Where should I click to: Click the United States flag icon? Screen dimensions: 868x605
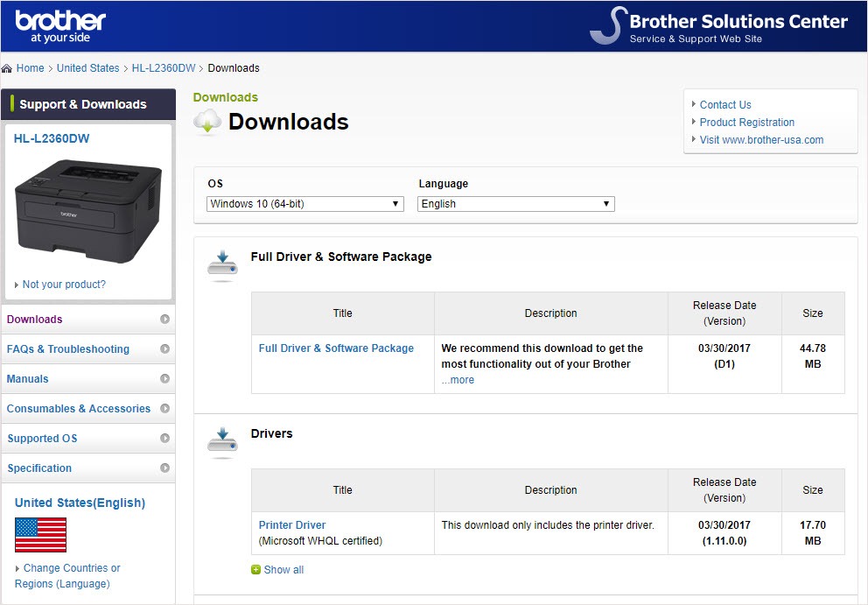coord(40,534)
